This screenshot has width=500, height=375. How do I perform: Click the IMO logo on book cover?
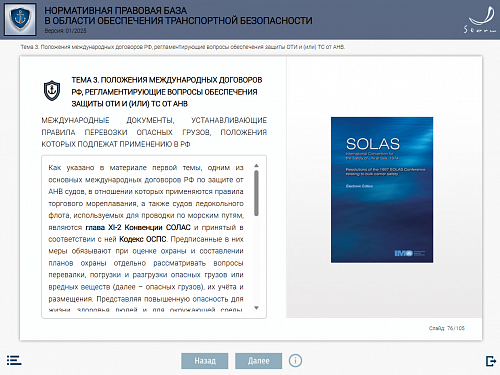[x=404, y=253]
